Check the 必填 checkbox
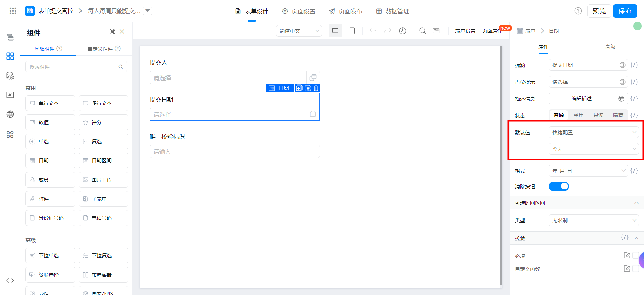Viewport: 644px width, 295px height. pyautogui.click(x=635, y=256)
